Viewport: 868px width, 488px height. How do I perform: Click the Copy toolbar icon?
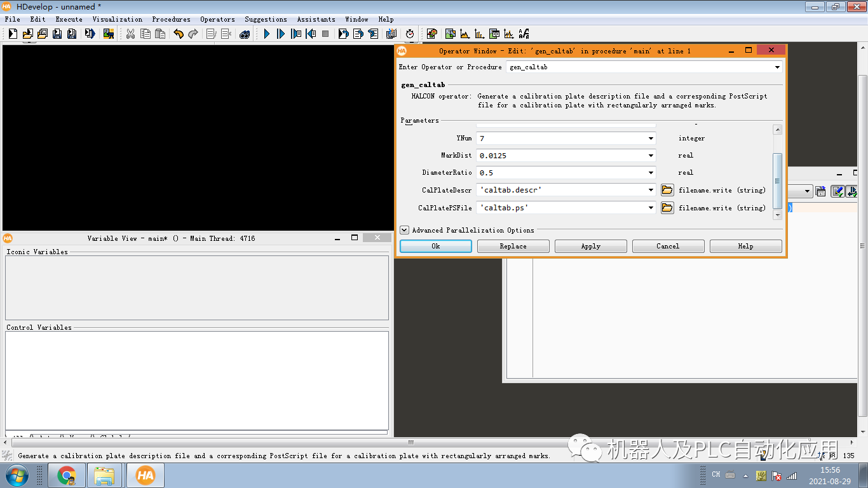point(146,34)
